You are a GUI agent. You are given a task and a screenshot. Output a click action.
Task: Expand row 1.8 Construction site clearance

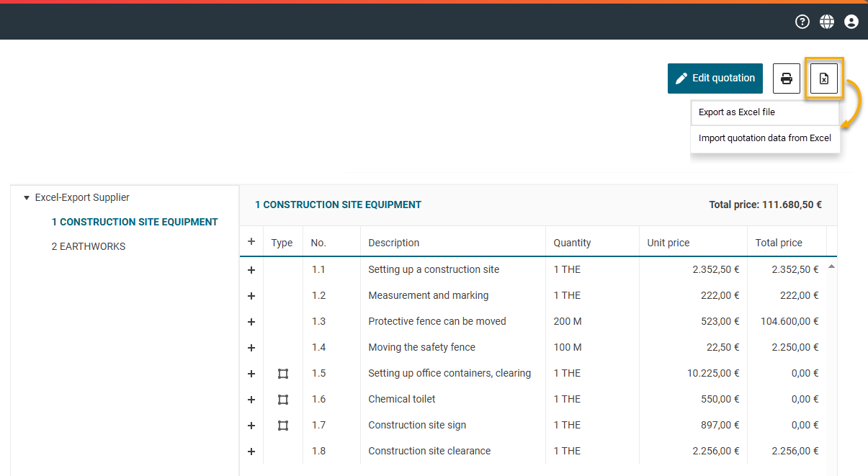click(251, 452)
